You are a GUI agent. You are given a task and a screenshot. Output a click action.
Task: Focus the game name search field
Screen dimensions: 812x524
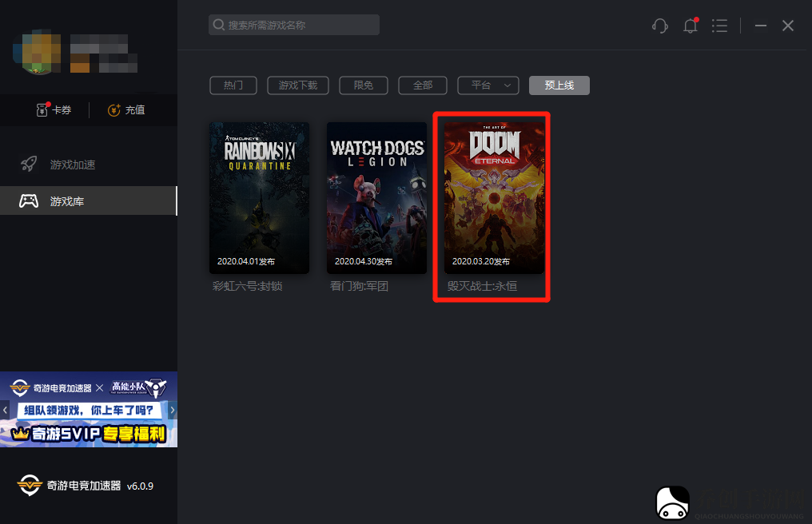coord(294,25)
